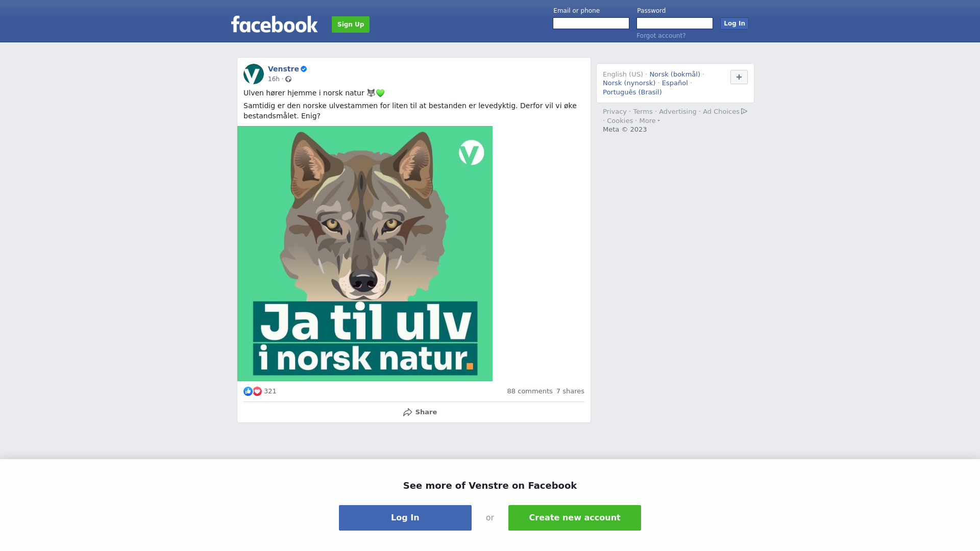Screen dimensions: 980x551
Task: Switch language to Português (Brasil)
Action: click(x=632, y=92)
